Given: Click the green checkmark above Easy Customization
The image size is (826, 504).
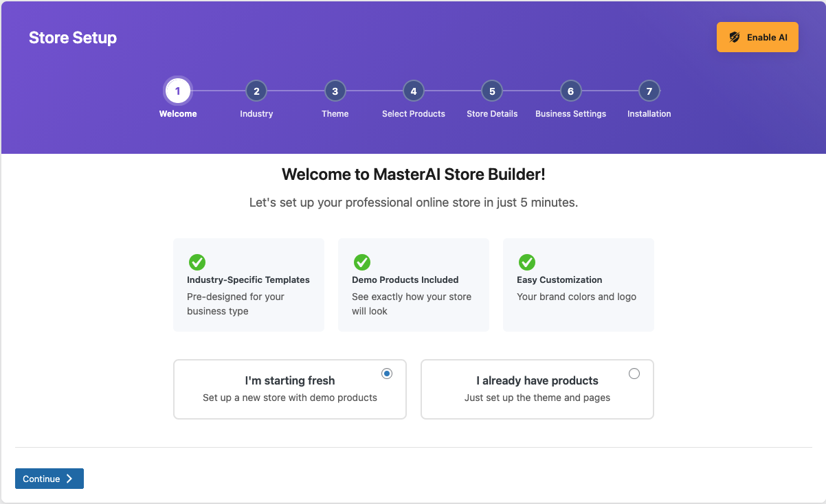Looking at the screenshot, I should pyautogui.click(x=527, y=262).
